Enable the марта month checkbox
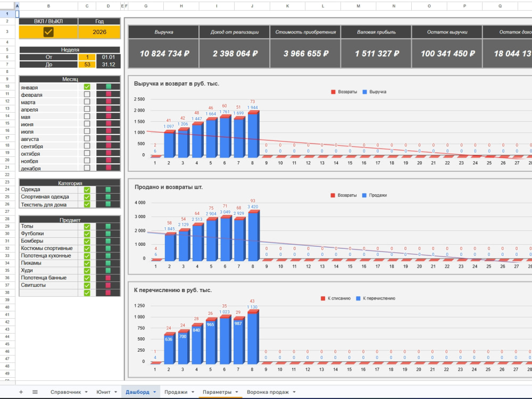 (87, 102)
